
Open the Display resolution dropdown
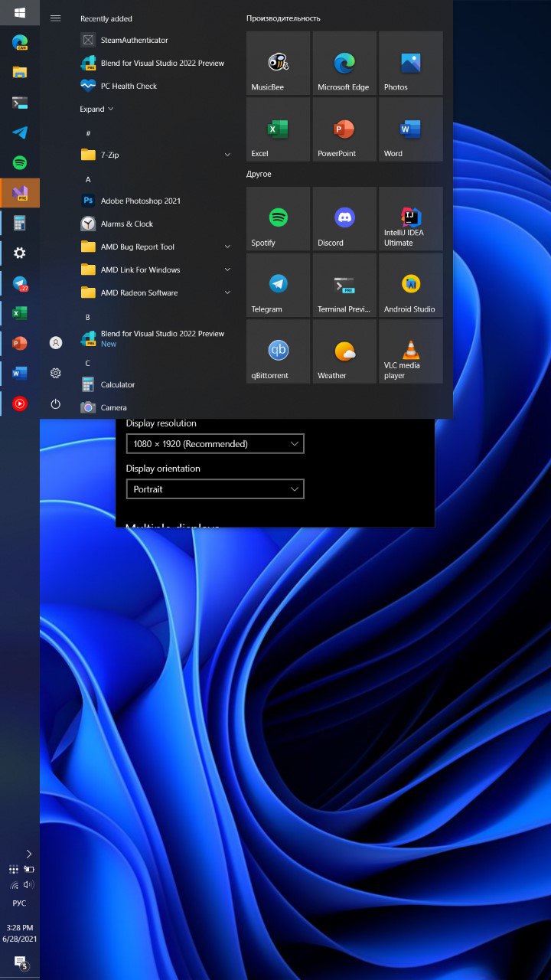coord(215,444)
